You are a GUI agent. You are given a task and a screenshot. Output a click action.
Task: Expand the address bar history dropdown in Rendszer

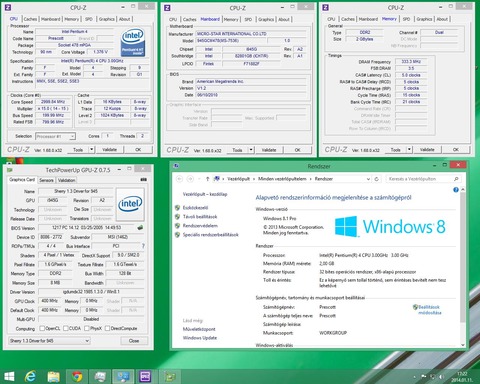point(368,179)
